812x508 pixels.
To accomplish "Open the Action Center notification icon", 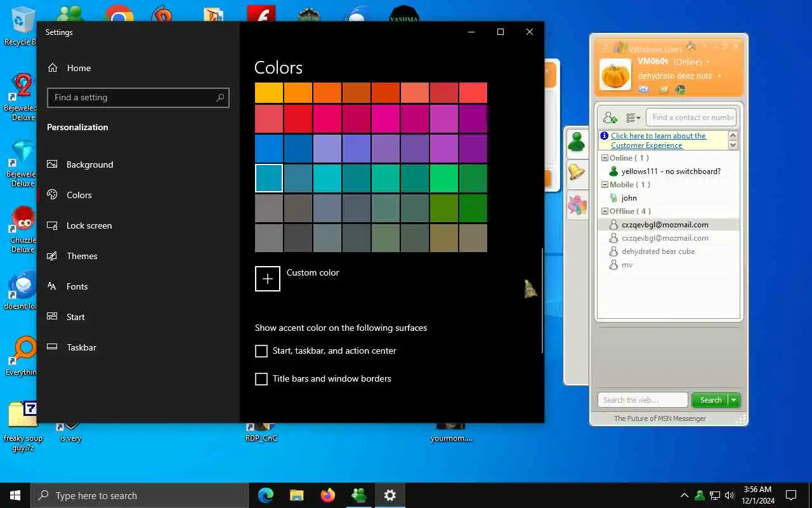I will (x=791, y=495).
